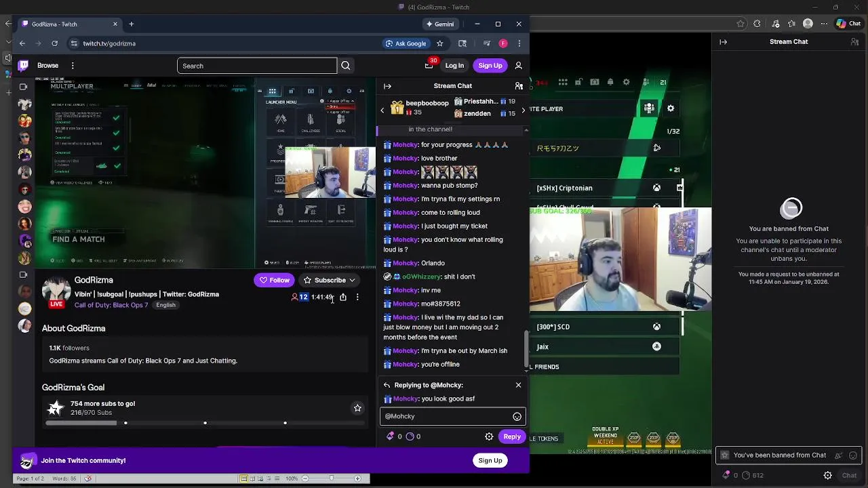Collapse Stream Chat in the background window
The image size is (868, 488).
723,42
